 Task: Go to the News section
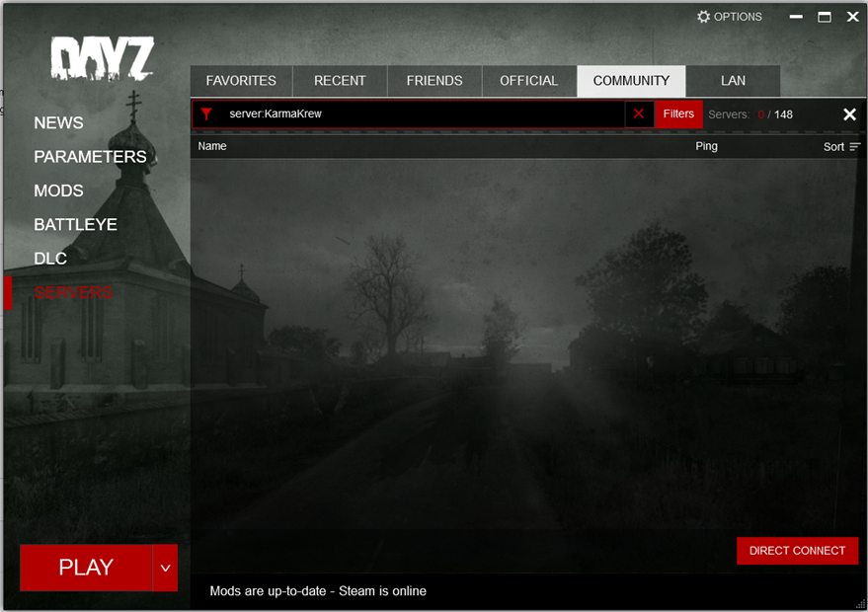(x=58, y=122)
